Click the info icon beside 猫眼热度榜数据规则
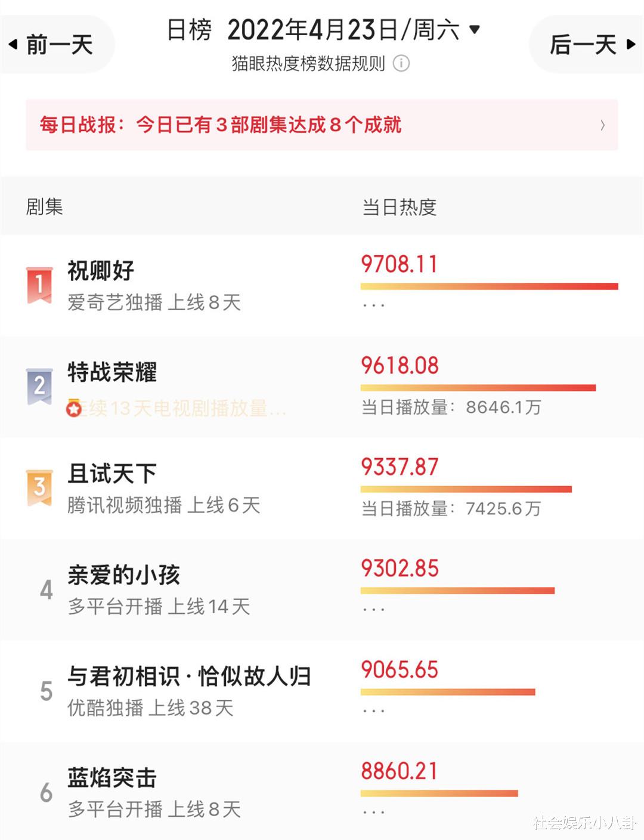The height and width of the screenshot is (840, 644). click(401, 63)
